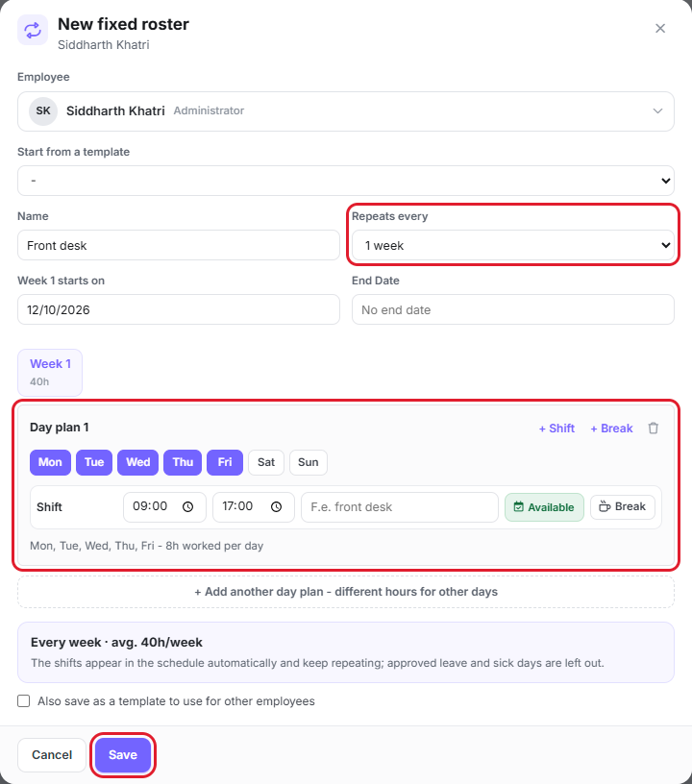Toggle the green Available status badge
The width and height of the screenshot is (692, 784).
pos(544,507)
